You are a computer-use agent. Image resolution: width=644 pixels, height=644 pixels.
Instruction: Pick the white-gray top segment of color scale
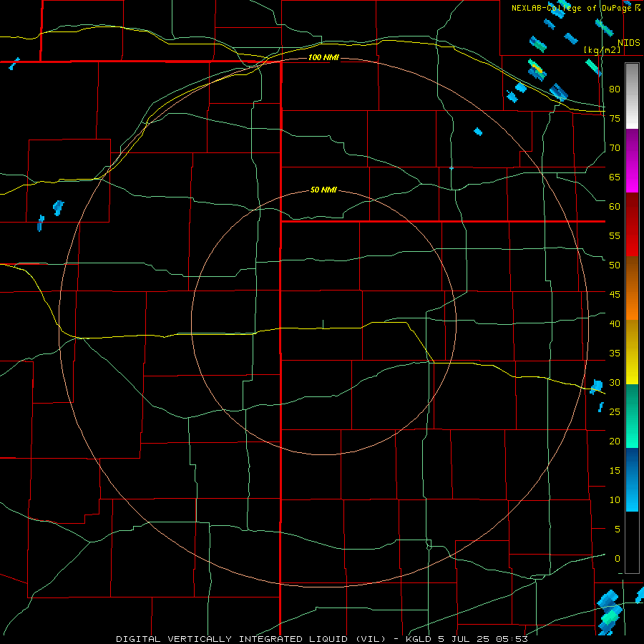pos(632,96)
